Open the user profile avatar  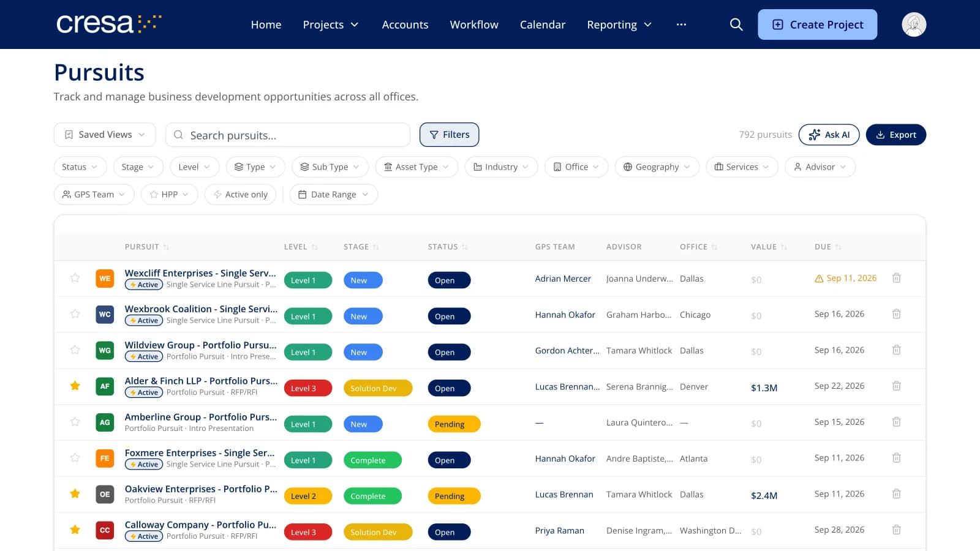914,24
